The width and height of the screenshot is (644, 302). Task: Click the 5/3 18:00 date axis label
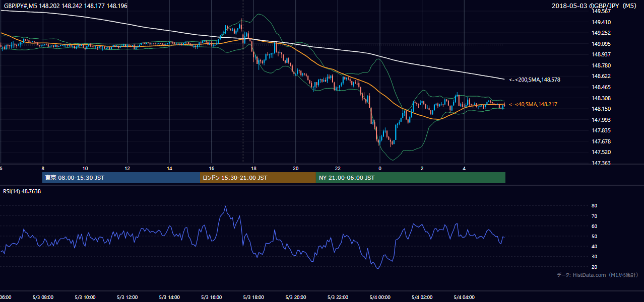(x=253, y=297)
